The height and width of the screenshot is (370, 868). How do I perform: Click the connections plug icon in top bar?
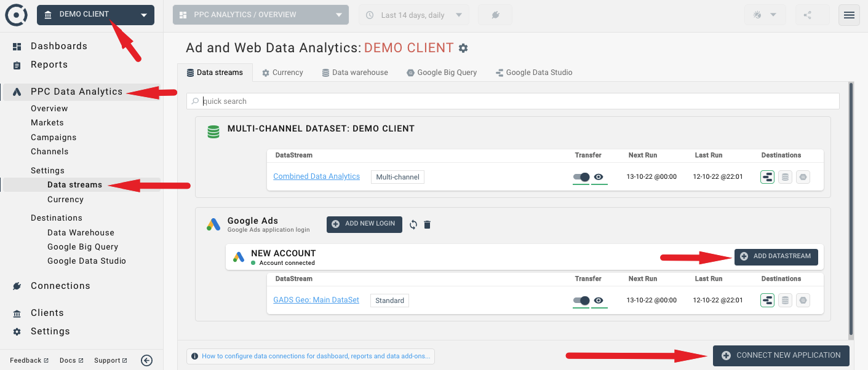pos(495,15)
